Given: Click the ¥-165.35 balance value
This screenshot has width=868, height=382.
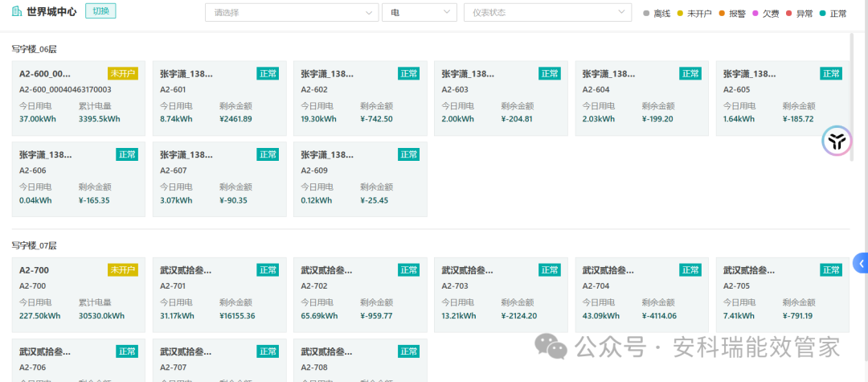Looking at the screenshot, I should (x=94, y=200).
